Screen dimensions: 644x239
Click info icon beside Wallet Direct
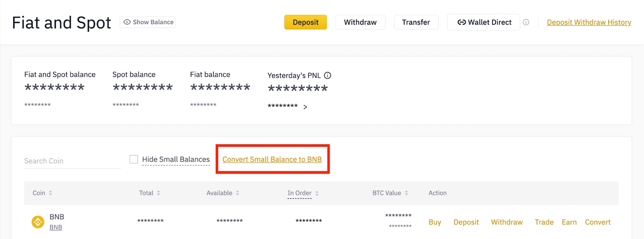point(526,22)
